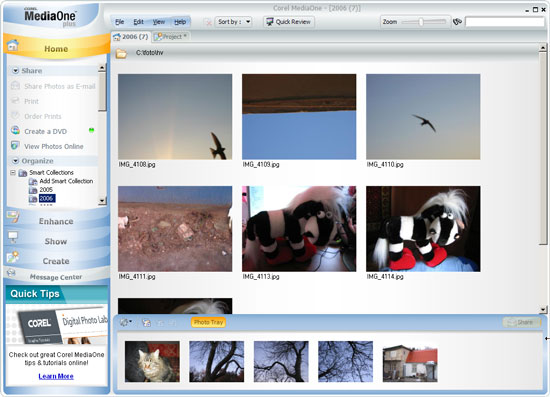
Task: Click the Quick Tips Corel Digital Photo Lab banner
Action: point(56,324)
